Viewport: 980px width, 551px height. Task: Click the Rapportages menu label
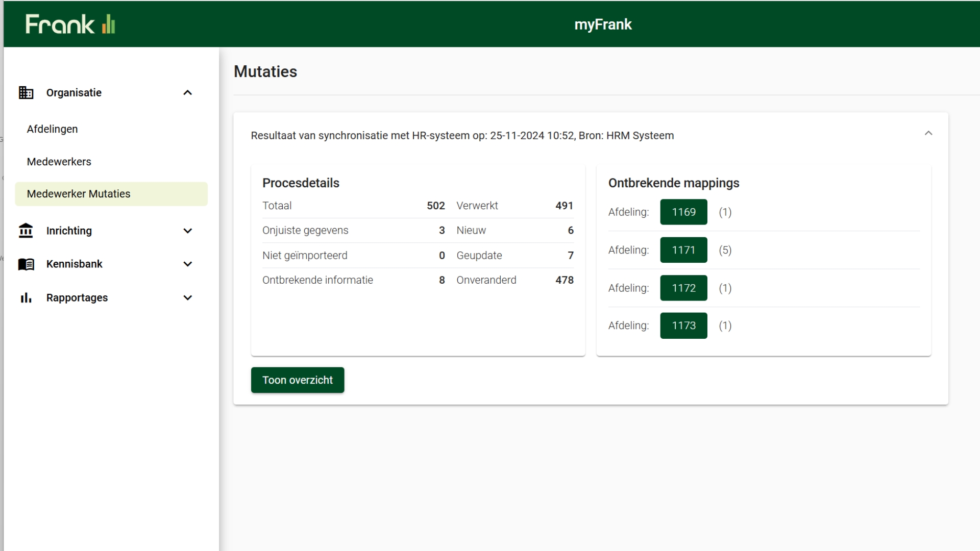(x=77, y=297)
